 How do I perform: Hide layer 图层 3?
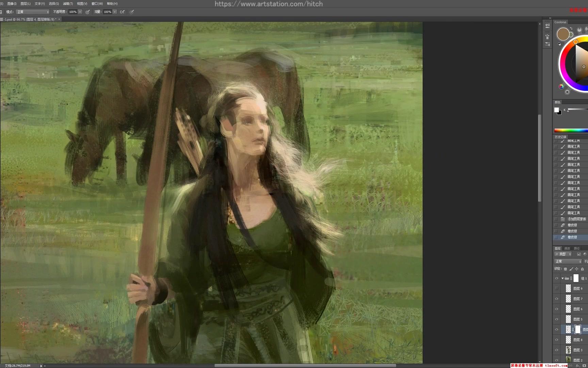pyautogui.click(x=557, y=350)
